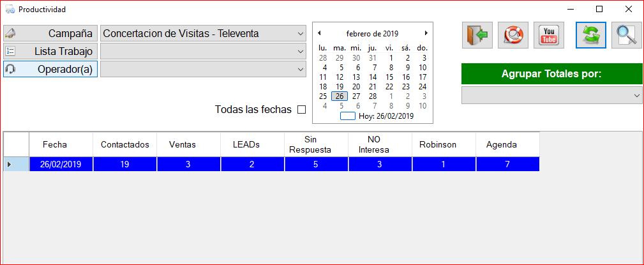Sort by the Robinson column header
Screen dimensions: 644x265
coord(444,144)
